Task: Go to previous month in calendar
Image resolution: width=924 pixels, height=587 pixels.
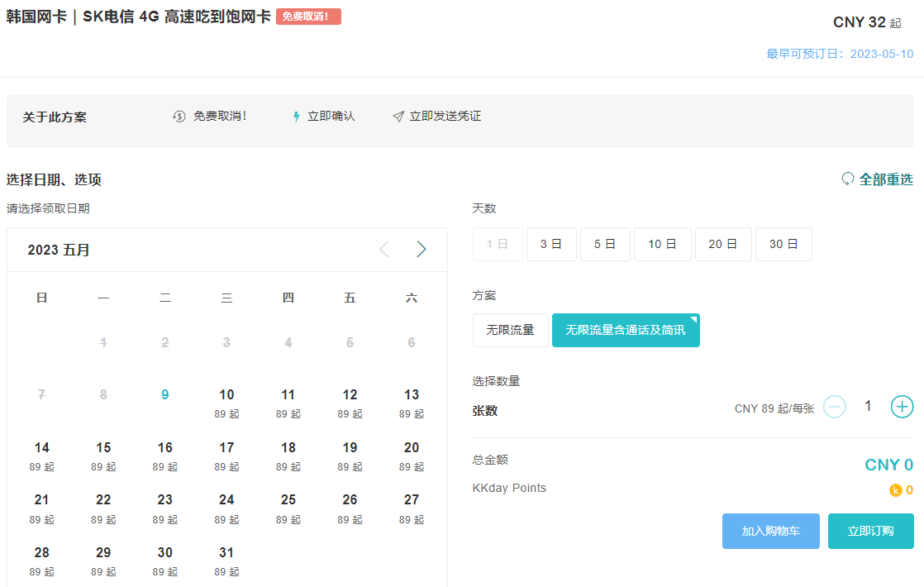Action: click(383, 250)
